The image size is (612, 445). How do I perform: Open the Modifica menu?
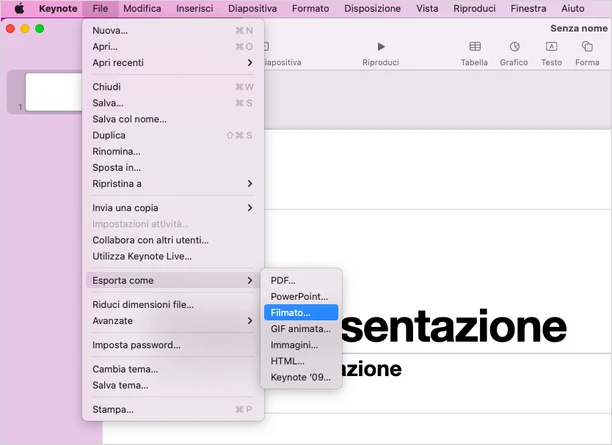[142, 8]
